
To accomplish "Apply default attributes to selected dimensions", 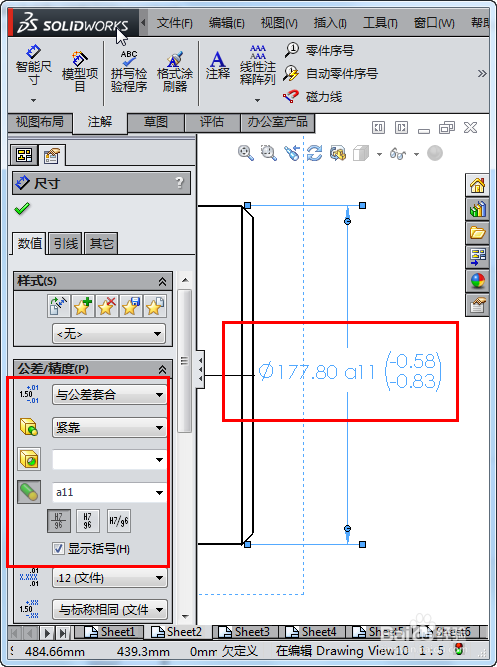I will click(58, 306).
